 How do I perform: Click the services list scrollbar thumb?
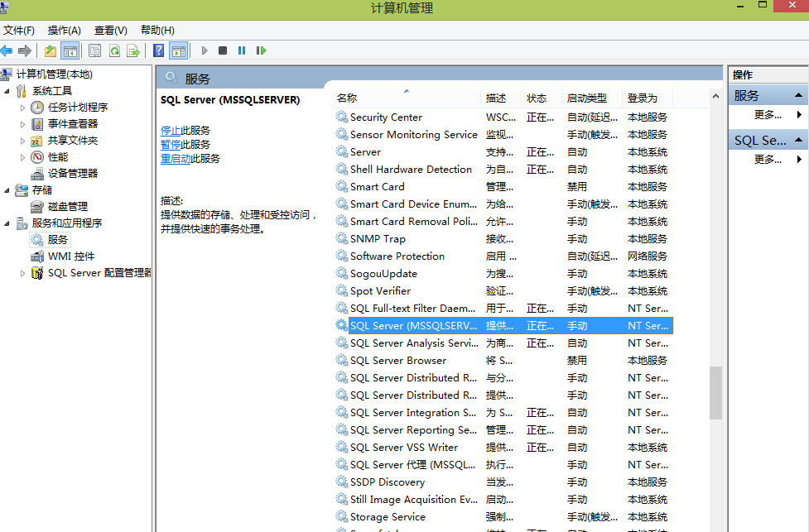coord(715,392)
